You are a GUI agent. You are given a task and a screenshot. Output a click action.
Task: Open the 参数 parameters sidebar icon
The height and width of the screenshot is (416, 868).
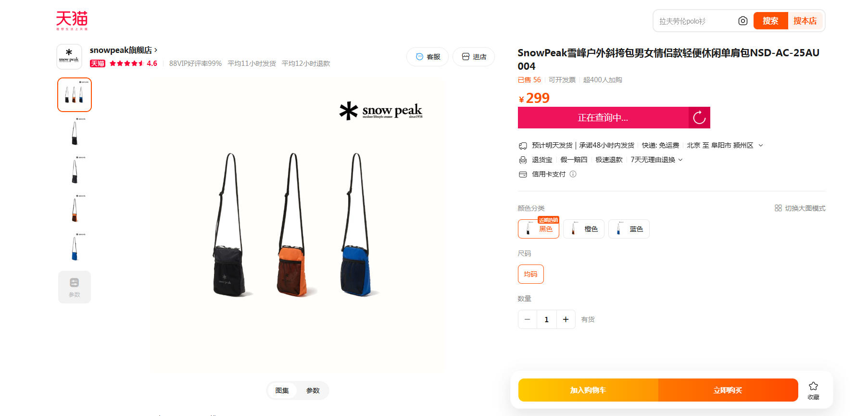coord(75,287)
